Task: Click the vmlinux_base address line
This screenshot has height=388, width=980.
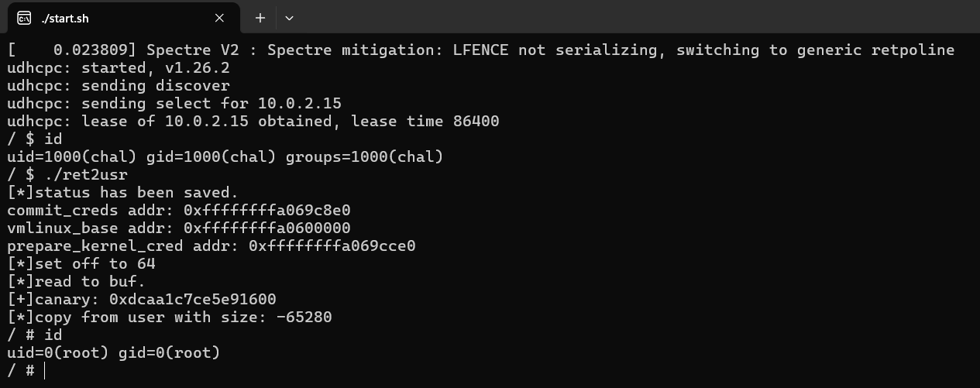Action: [x=179, y=228]
